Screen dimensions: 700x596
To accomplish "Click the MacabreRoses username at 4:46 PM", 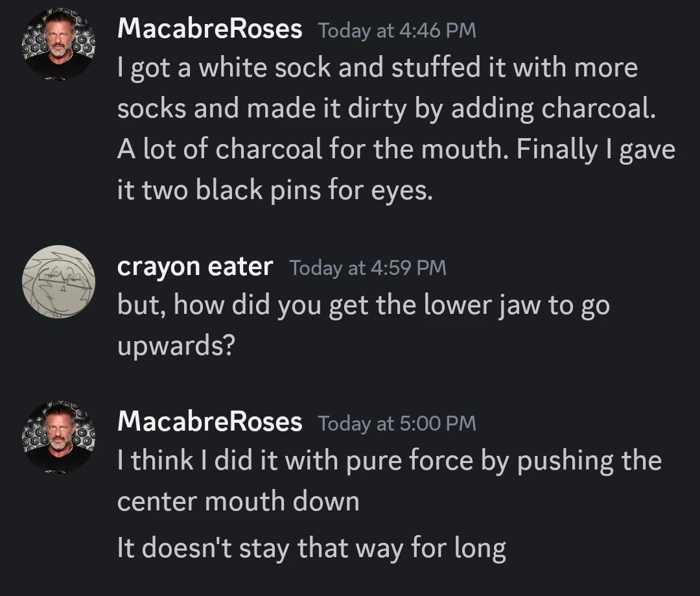I will click(x=209, y=27).
